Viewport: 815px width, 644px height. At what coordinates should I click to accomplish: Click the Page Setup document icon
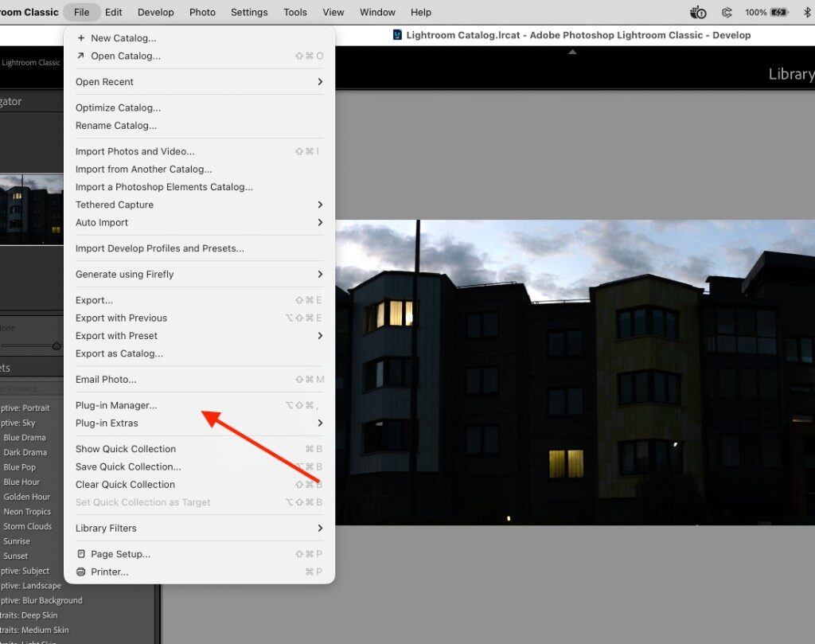point(80,553)
